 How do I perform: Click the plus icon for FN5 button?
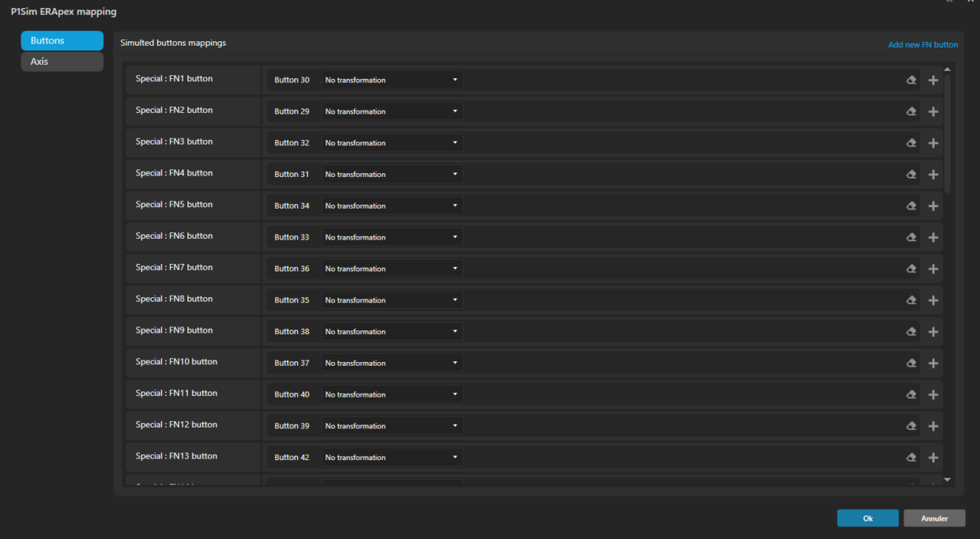coord(933,206)
